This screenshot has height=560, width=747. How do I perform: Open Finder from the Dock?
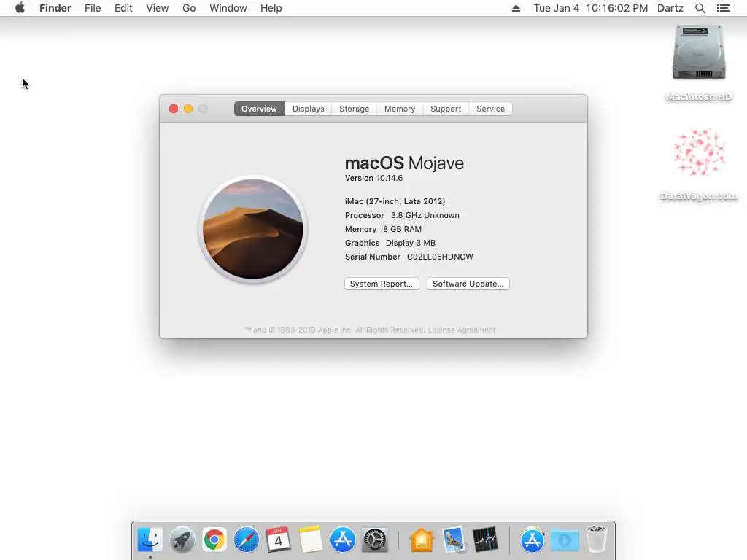(x=150, y=540)
